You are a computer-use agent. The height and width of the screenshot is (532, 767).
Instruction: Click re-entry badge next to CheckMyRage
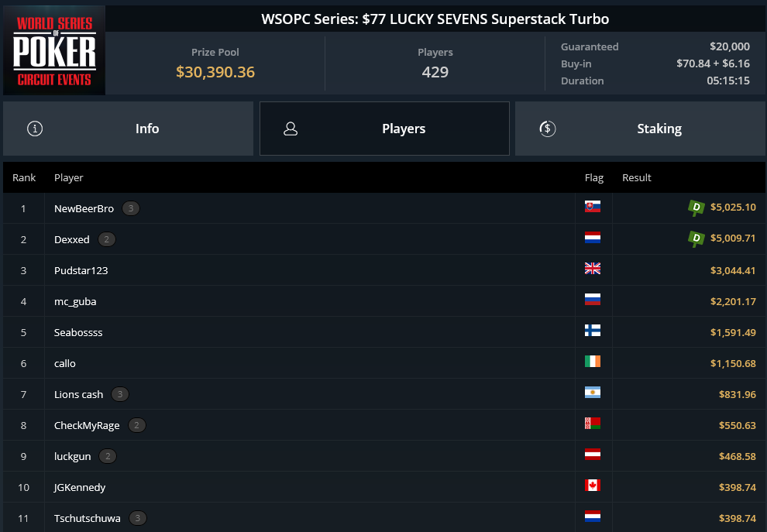point(136,425)
